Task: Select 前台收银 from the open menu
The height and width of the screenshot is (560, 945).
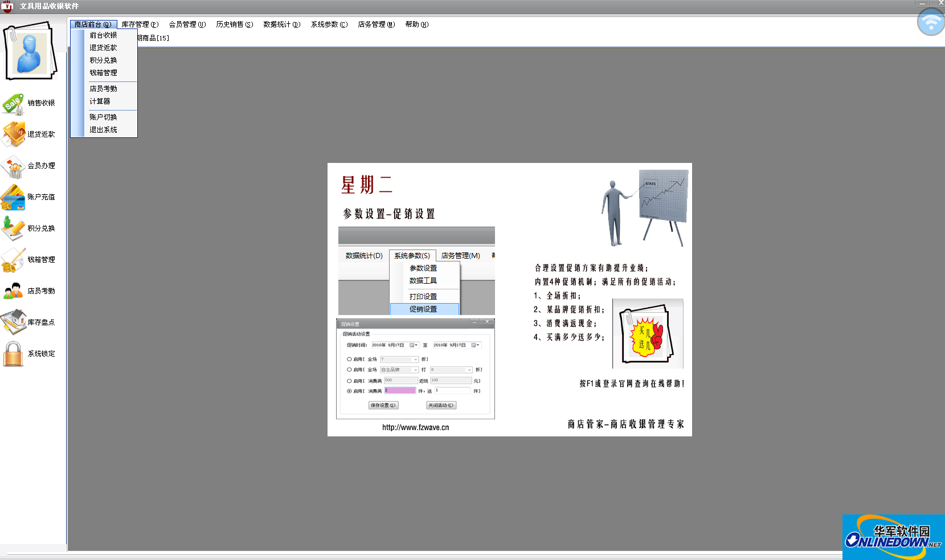Action: click(103, 35)
